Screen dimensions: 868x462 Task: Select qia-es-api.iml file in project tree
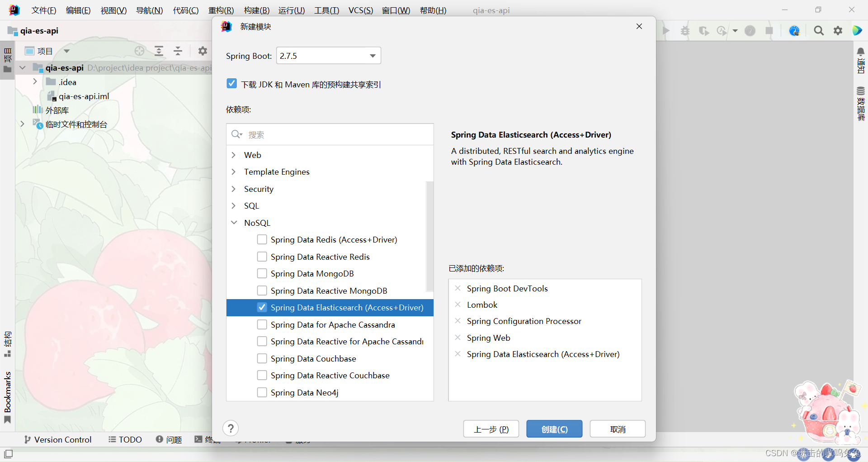79,96
